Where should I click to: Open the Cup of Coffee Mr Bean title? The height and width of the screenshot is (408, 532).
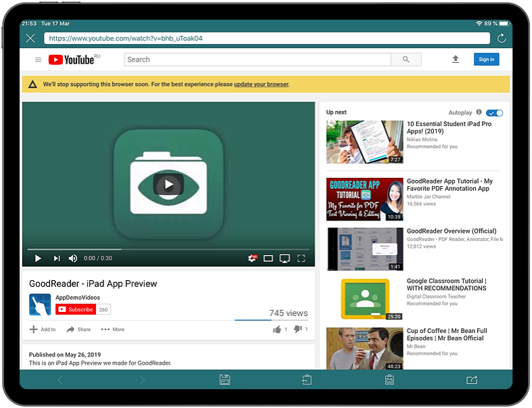(447, 334)
